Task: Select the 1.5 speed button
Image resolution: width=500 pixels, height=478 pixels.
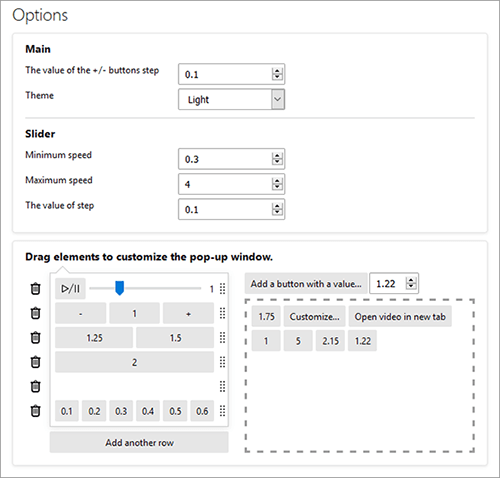Action: coord(175,338)
